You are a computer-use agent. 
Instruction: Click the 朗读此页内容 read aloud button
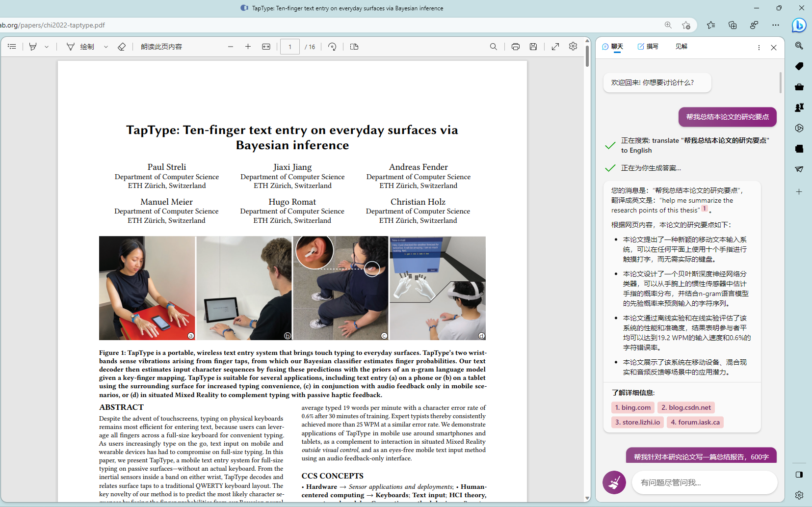(x=161, y=47)
